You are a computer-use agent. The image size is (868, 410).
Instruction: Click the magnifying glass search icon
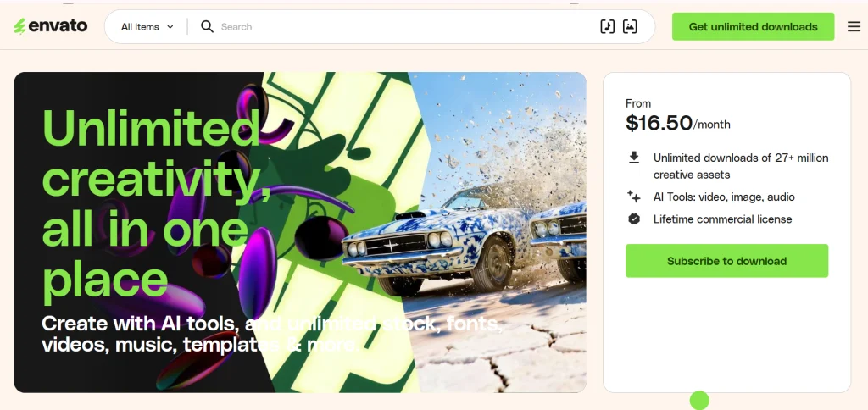click(x=207, y=26)
